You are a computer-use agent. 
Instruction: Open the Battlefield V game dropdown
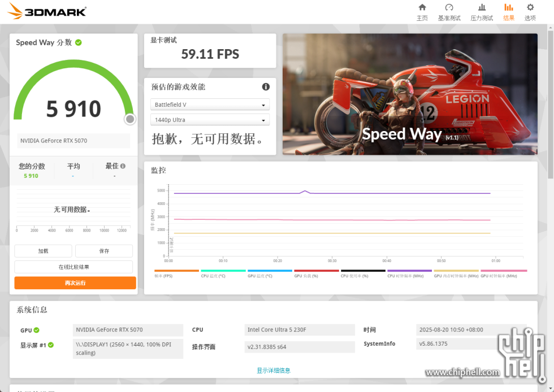coord(210,104)
